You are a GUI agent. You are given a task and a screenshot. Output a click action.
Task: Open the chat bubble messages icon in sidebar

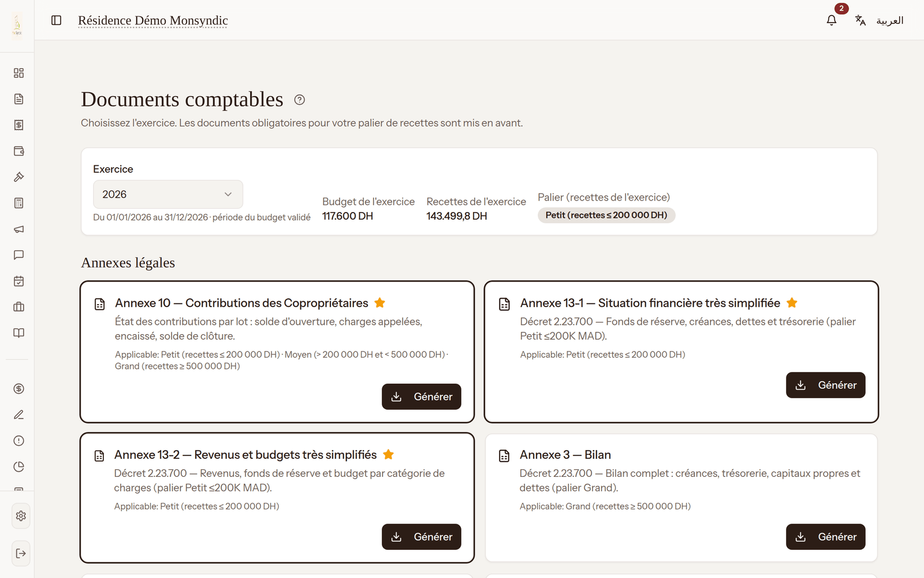point(18,255)
